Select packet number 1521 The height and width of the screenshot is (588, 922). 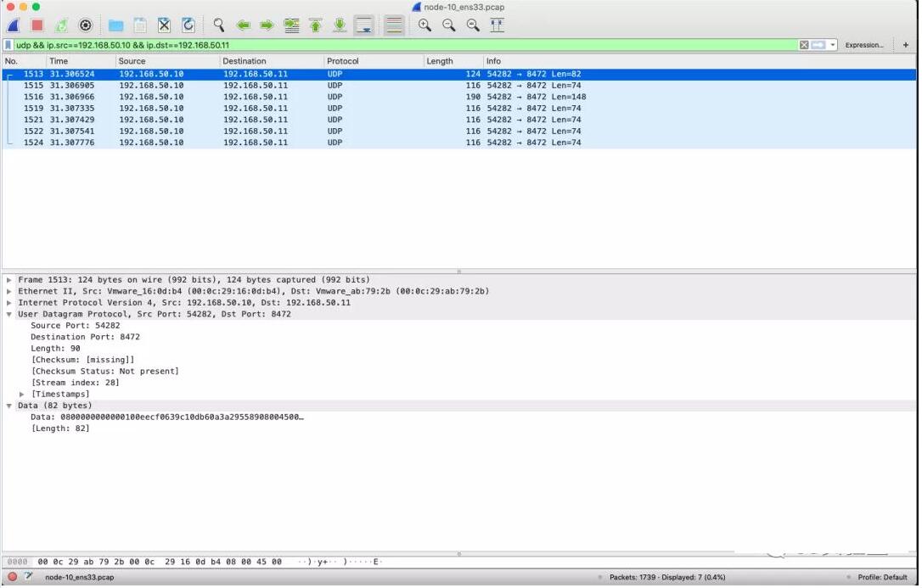[x=458, y=120]
